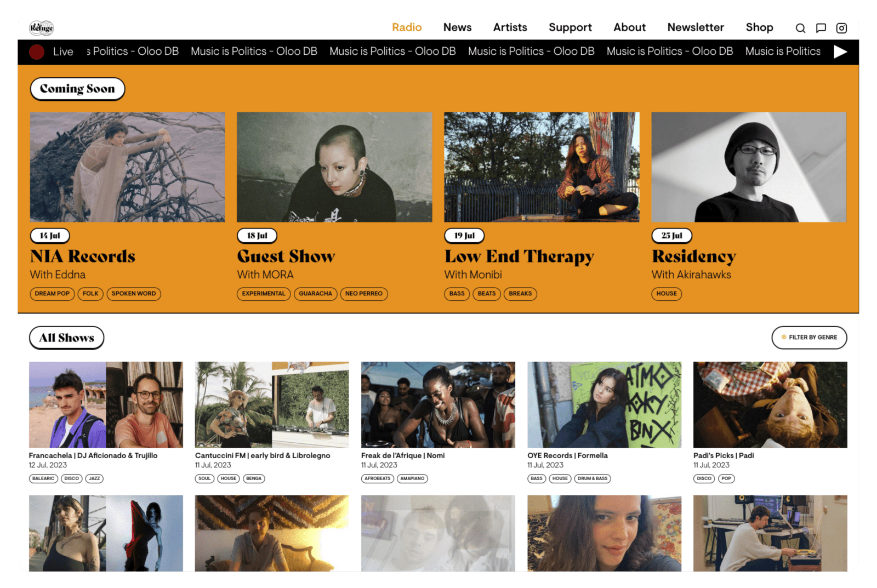Open the search magnifier icon
This screenshot has width=877, height=588.
(800, 28)
